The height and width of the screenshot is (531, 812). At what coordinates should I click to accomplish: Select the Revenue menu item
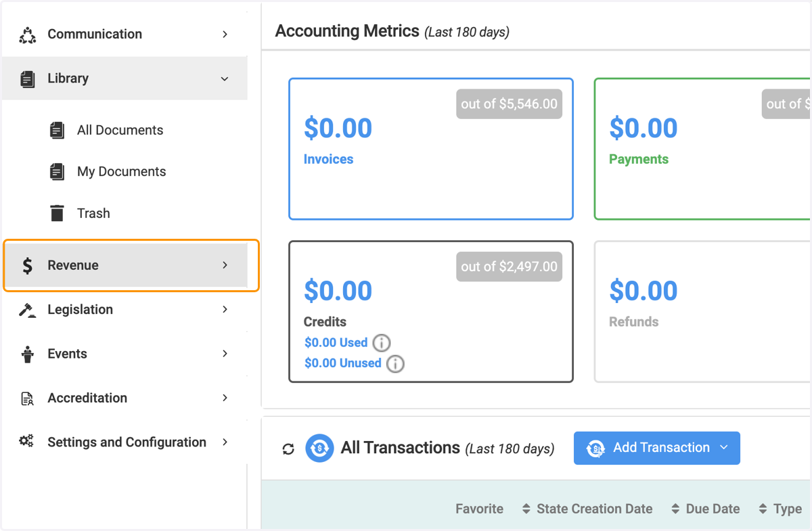pos(125,265)
